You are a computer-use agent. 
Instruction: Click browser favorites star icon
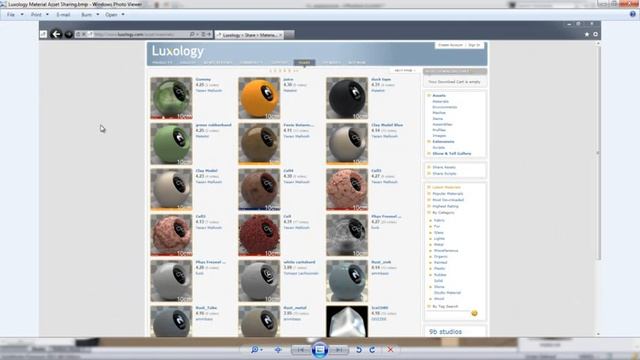[x=587, y=35]
